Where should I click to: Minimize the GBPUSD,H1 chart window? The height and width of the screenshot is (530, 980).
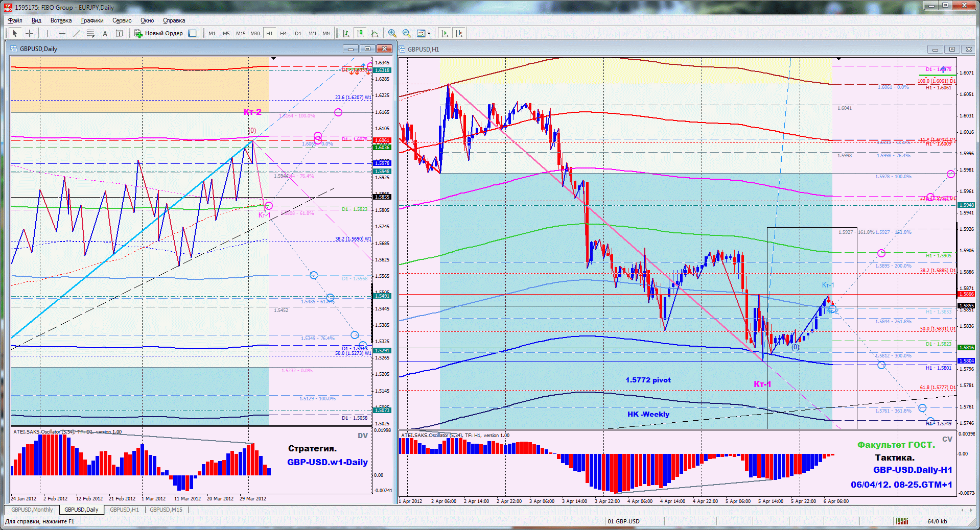coord(935,49)
